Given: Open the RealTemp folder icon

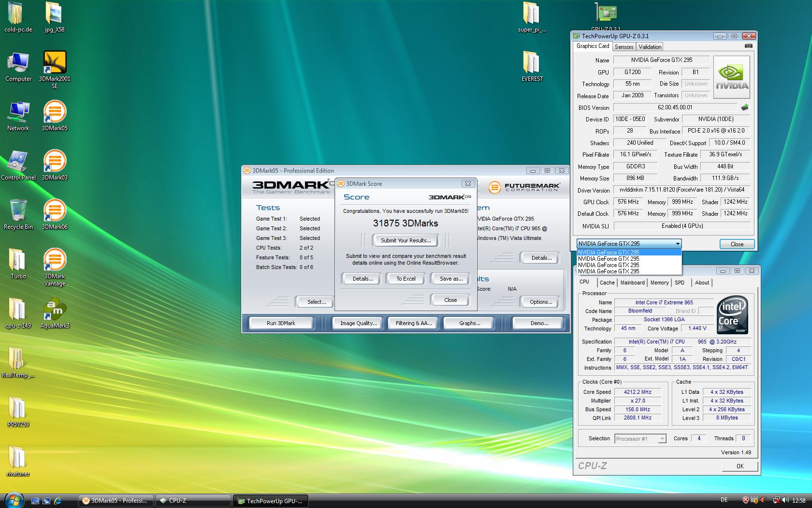Looking at the screenshot, I should [18, 363].
